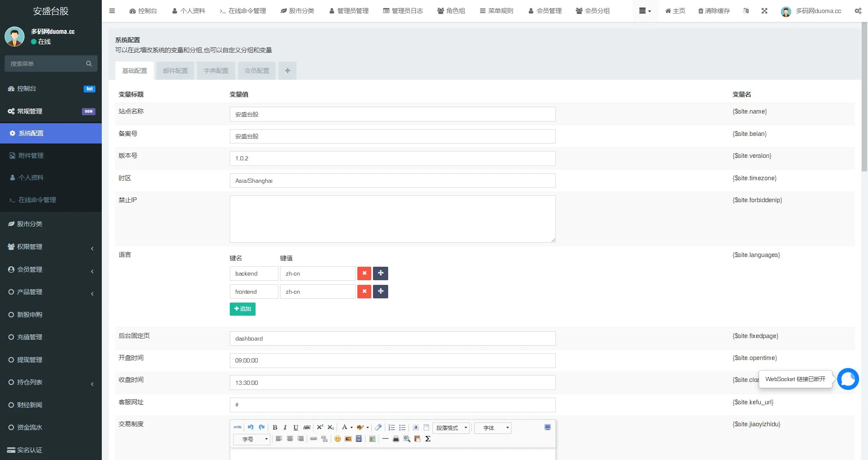This screenshot has width=868, height=460.
Task: Insert an image using the editor's image icon
Action: pyautogui.click(x=348, y=439)
